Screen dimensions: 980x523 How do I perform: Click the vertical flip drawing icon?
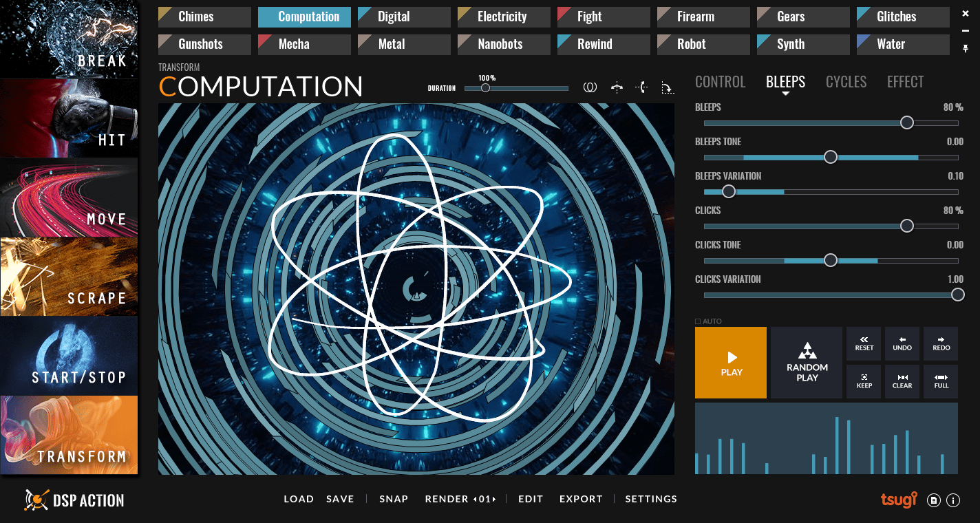641,87
